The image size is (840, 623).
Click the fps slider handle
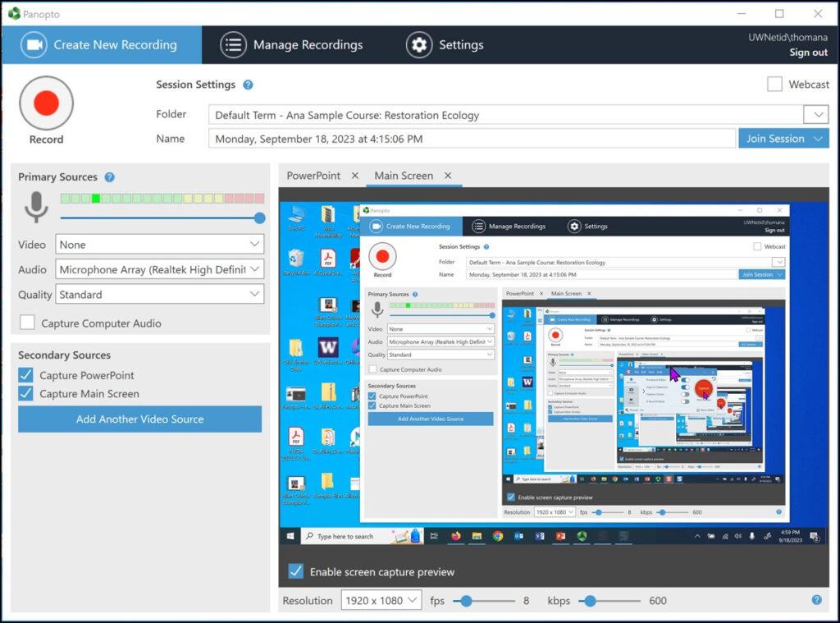click(x=466, y=601)
